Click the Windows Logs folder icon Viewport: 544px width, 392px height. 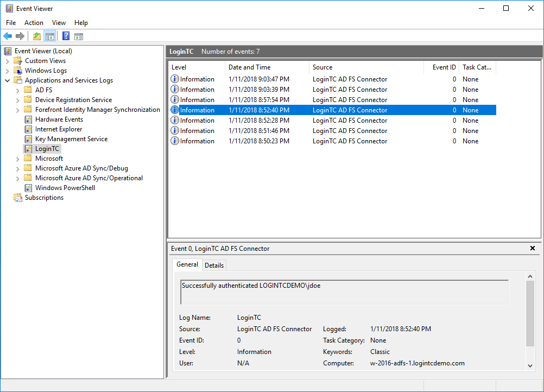pos(18,71)
